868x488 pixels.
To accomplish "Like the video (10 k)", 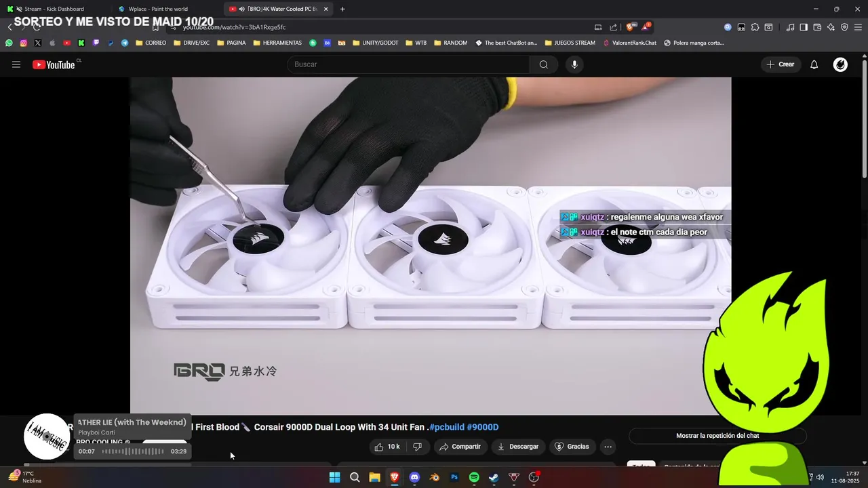I will coord(387,447).
